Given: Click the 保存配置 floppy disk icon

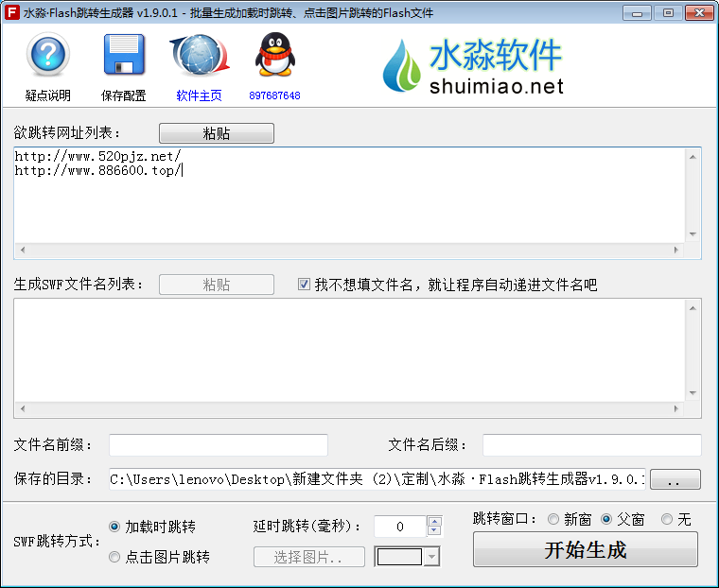Looking at the screenshot, I should tap(124, 55).
